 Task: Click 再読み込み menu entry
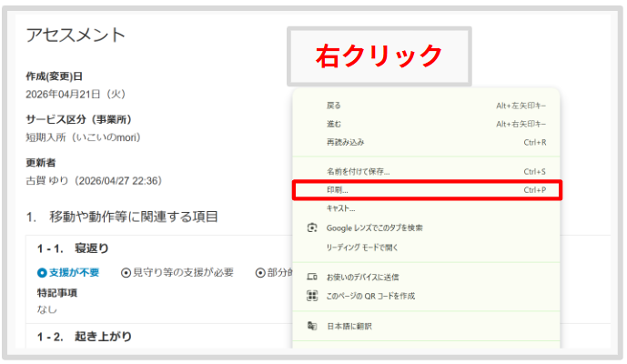coord(426,142)
